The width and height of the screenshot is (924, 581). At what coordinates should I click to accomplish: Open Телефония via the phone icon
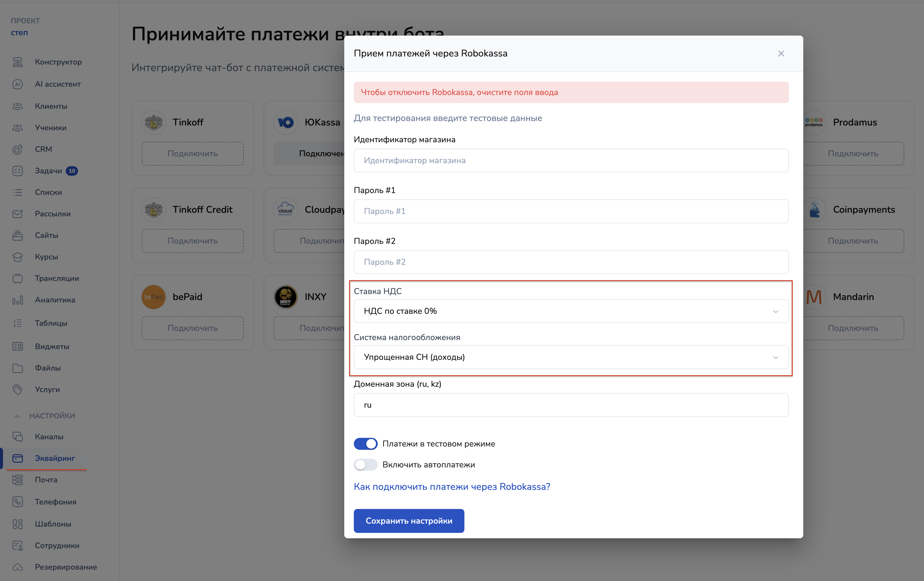coord(18,502)
